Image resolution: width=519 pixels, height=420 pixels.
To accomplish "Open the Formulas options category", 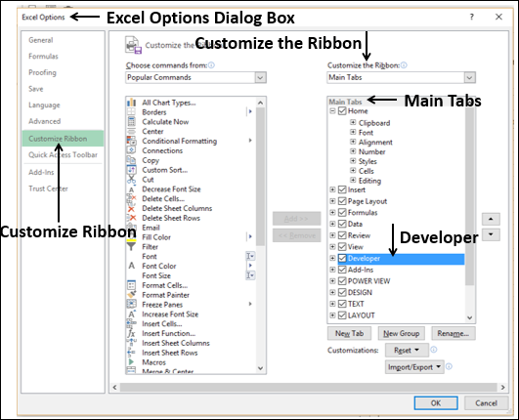I will pyautogui.click(x=43, y=57).
